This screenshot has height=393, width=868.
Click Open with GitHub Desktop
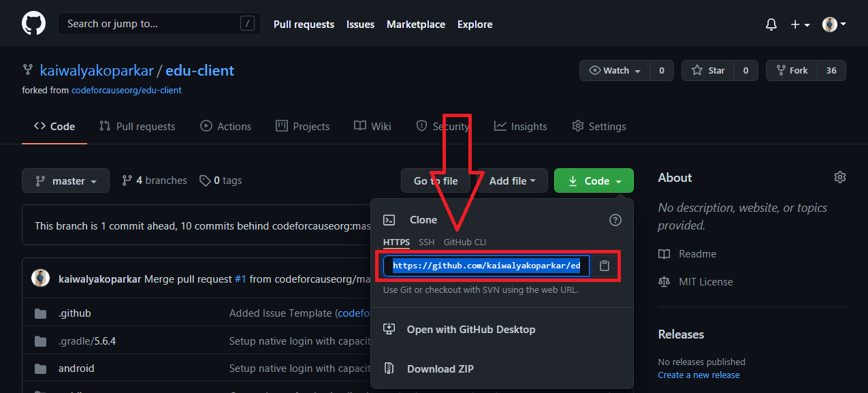coord(471,329)
